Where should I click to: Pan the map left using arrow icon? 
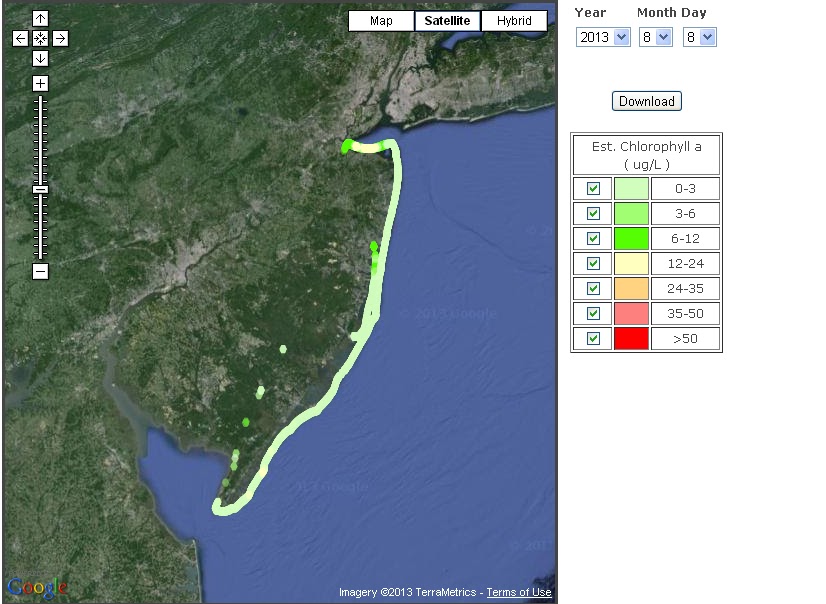point(19,38)
